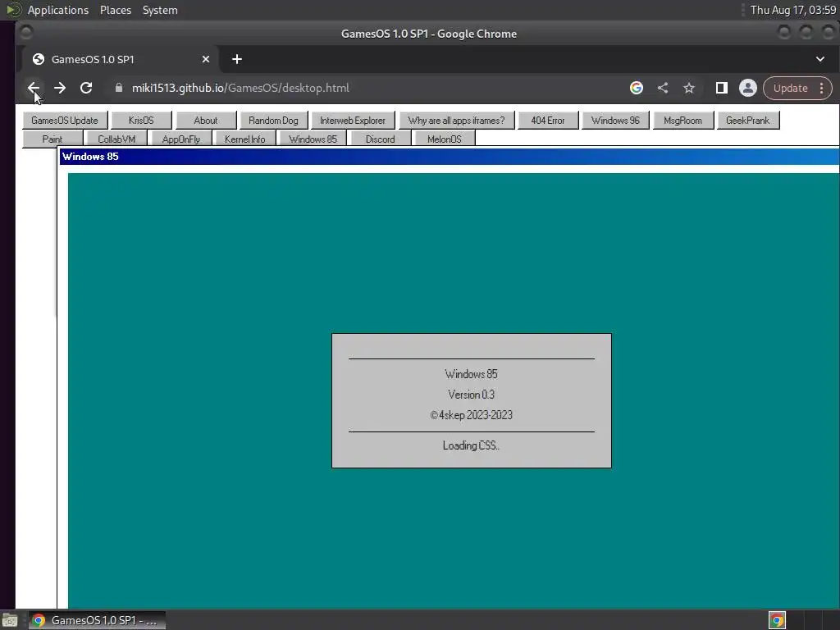Open AppOnFly app

181,139
